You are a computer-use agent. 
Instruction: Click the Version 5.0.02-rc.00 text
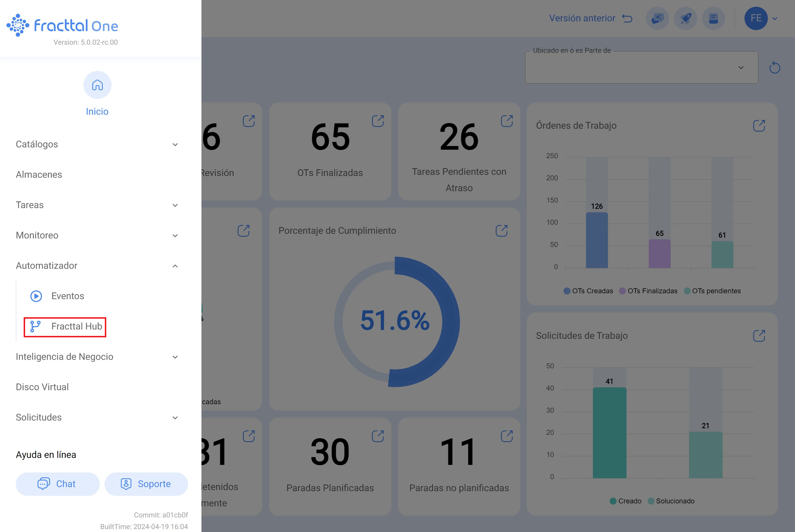tap(86, 42)
